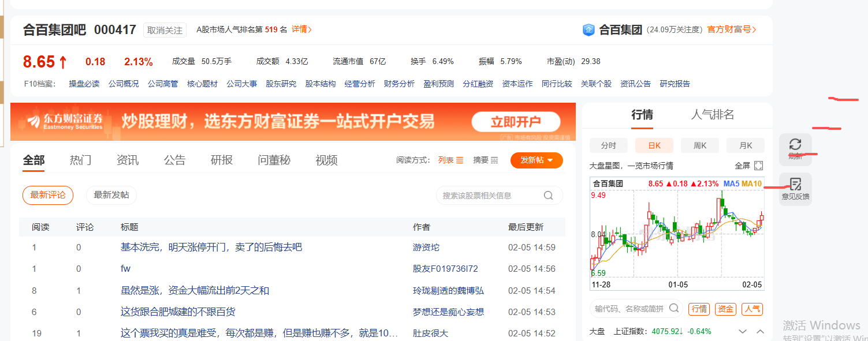868x341 pixels.
Task: Open F10 link 公司大事
Action: pyautogui.click(x=242, y=84)
